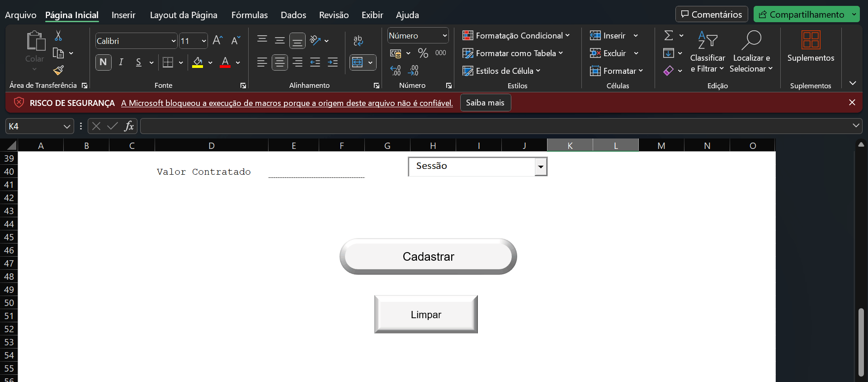Click the Select All corner triangle
868x382 pixels.
tap(11, 145)
